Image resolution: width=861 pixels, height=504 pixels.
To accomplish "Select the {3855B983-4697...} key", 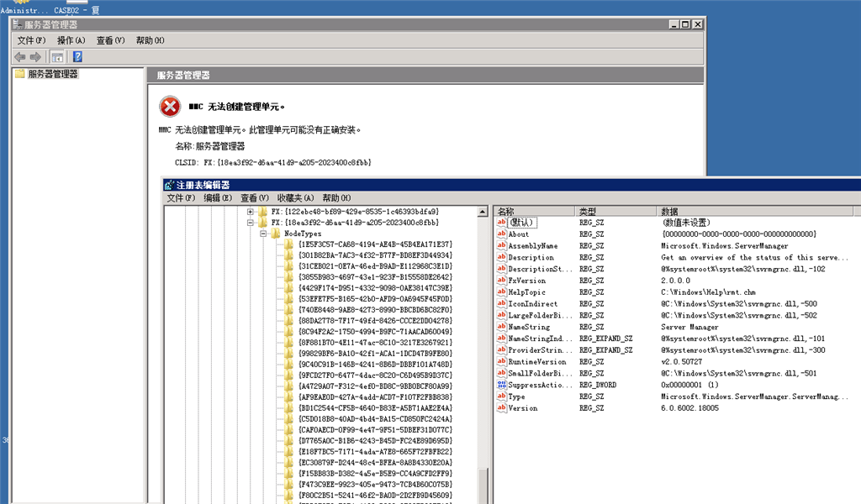I will pyautogui.click(x=376, y=277).
